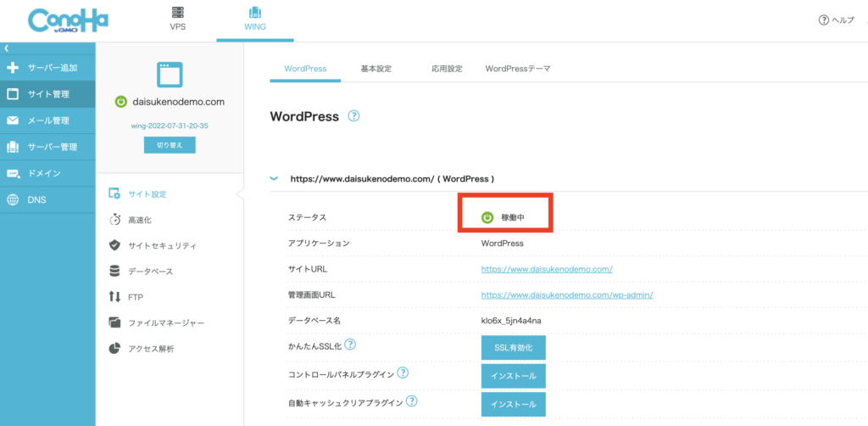Viewport: 868px width, 426px height.
Task: Switch to the 応用設定 tab
Action: click(x=447, y=69)
